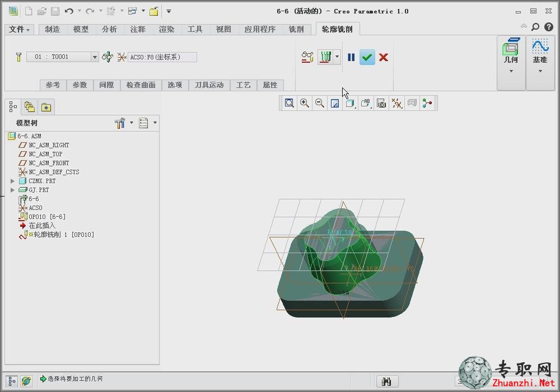The width and height of the screenshot is (560, 392).
Task: Open the 间隙 clearance panel
Action: (106, 85)
